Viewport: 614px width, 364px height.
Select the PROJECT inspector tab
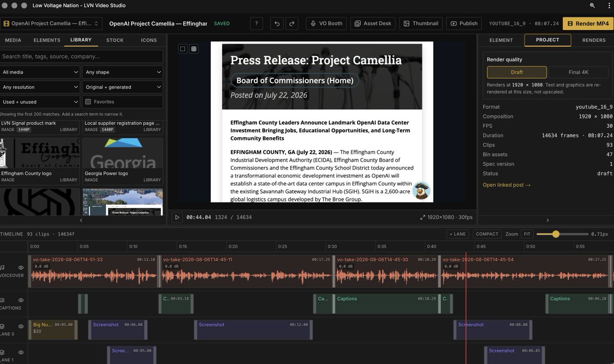click(547, 40)
